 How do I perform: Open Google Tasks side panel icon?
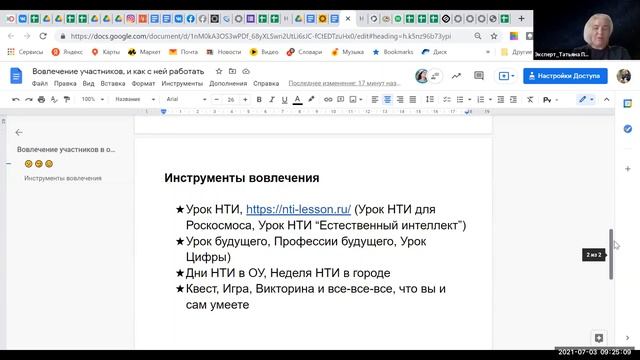pos(628,129)
